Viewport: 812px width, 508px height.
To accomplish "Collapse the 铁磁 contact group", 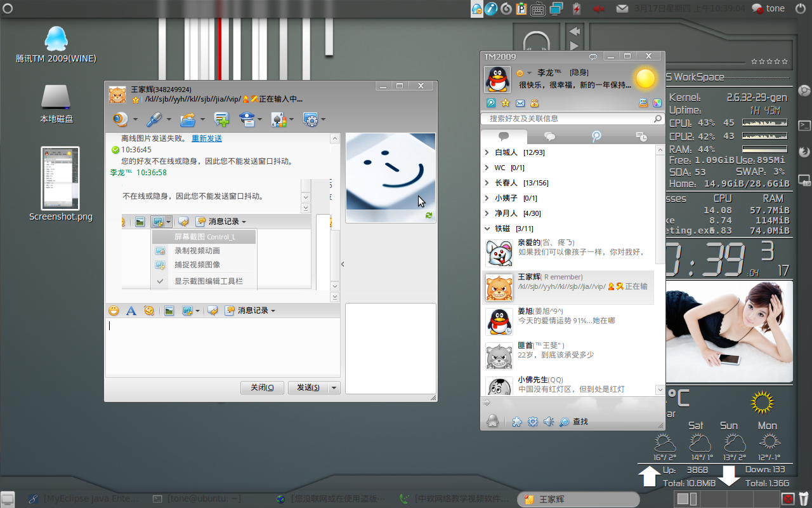I will (x=487, y=229).
